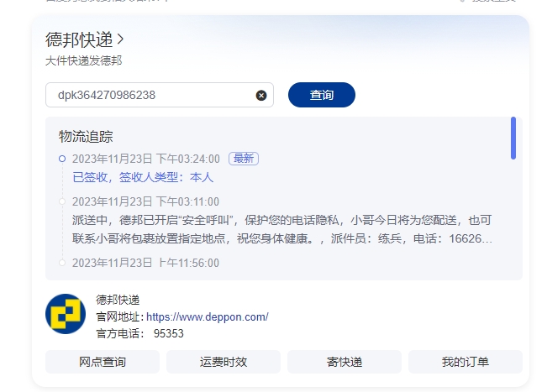547x392 pixels.
Task: Click the 最新 latest status badge
Action: click(x=244, y=159)
